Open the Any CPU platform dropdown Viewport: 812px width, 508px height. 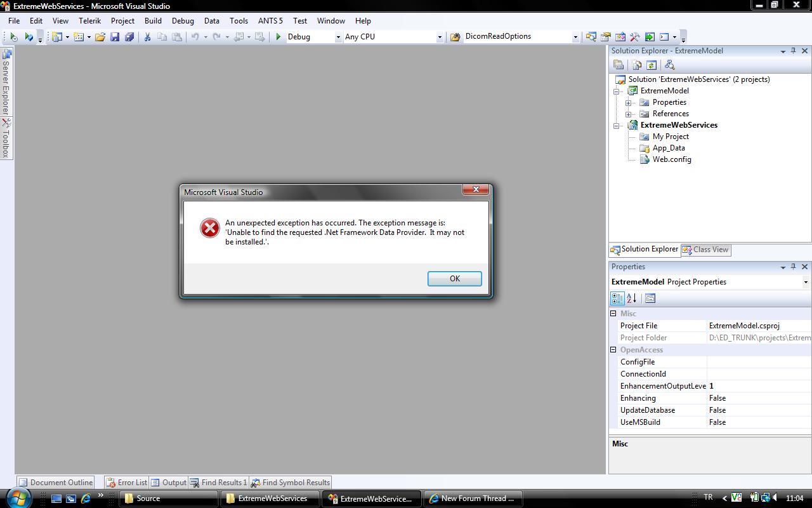440,37
